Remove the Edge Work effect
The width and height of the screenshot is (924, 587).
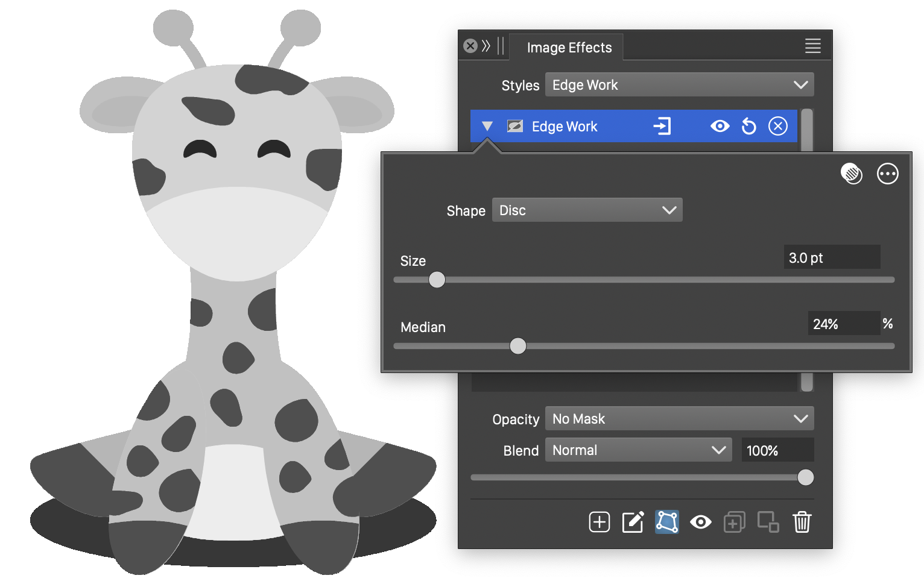point(777,127)
